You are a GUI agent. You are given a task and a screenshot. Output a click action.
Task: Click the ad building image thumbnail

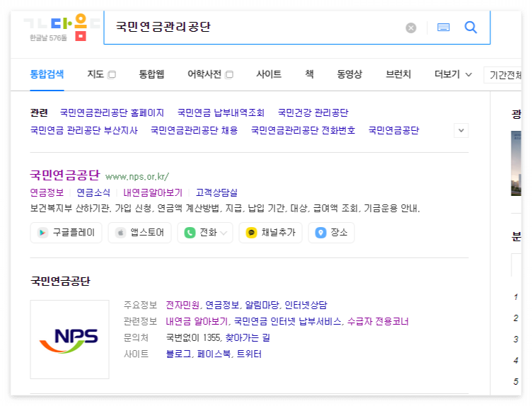pyautogui.click(x=516, y=163)
